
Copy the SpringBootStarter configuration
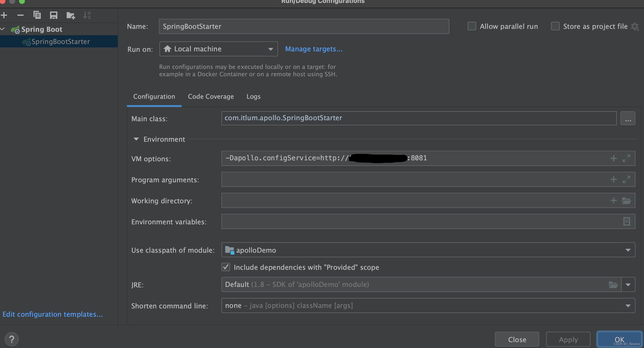[x=37, y=15]
